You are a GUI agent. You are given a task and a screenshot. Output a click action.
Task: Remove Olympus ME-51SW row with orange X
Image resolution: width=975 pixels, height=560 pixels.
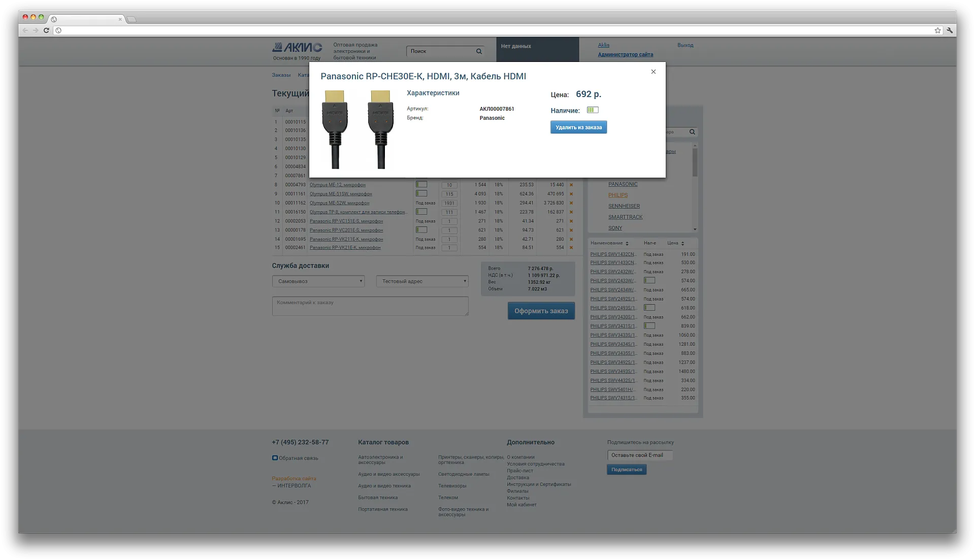point(571,194)
